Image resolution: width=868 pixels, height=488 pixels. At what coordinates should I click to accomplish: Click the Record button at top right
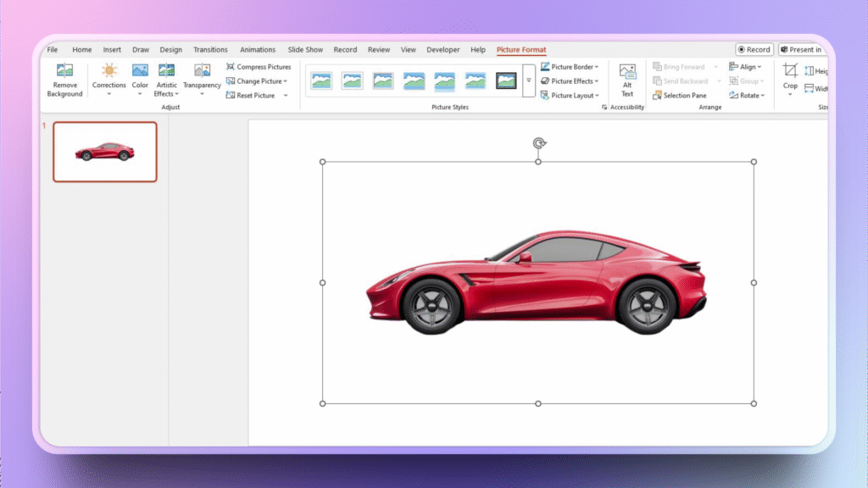pyautogui.click(x=754, y=50)
